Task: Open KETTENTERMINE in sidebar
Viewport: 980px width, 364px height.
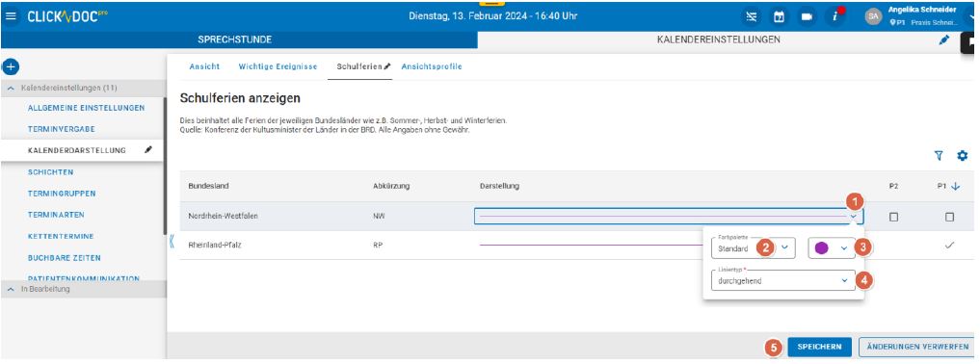Action: tap(61, 237)
